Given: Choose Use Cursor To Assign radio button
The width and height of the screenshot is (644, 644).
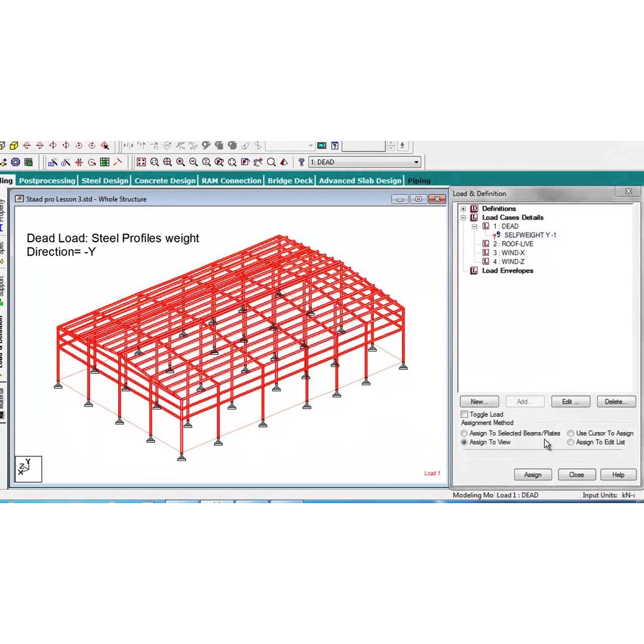Looking at the screenshot, I should tap(570, 433).
